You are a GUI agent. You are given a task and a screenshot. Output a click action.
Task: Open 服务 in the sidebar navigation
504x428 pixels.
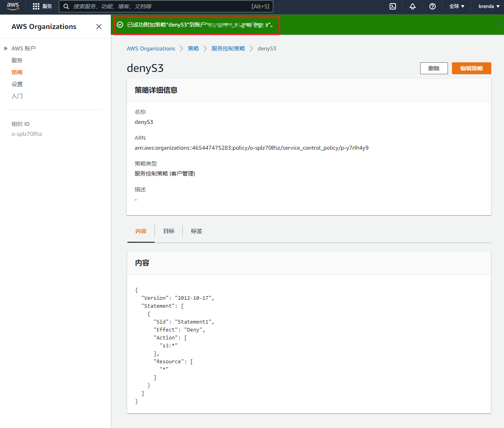pos(17,60)
